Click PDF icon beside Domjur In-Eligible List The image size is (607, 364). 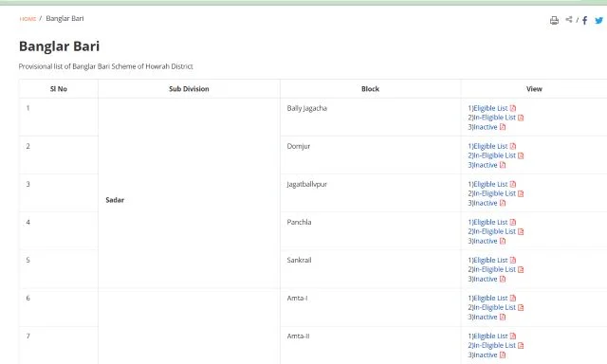pyautogui.click(x=521, y=155)
